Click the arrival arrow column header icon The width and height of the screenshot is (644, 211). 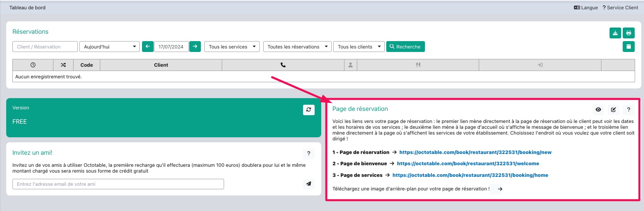click(540, 65)
